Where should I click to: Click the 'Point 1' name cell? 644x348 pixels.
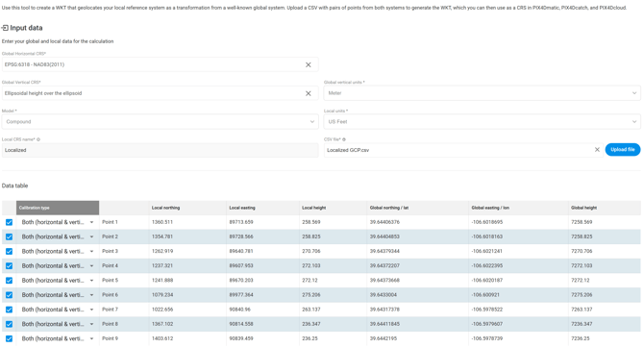pyautogui.click(x=111, y=222)
